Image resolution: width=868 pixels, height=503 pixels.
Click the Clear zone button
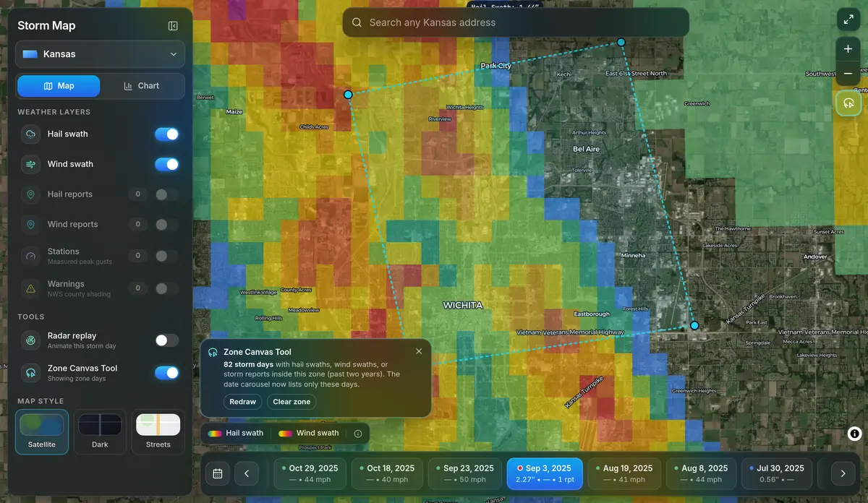click(292, 402)
